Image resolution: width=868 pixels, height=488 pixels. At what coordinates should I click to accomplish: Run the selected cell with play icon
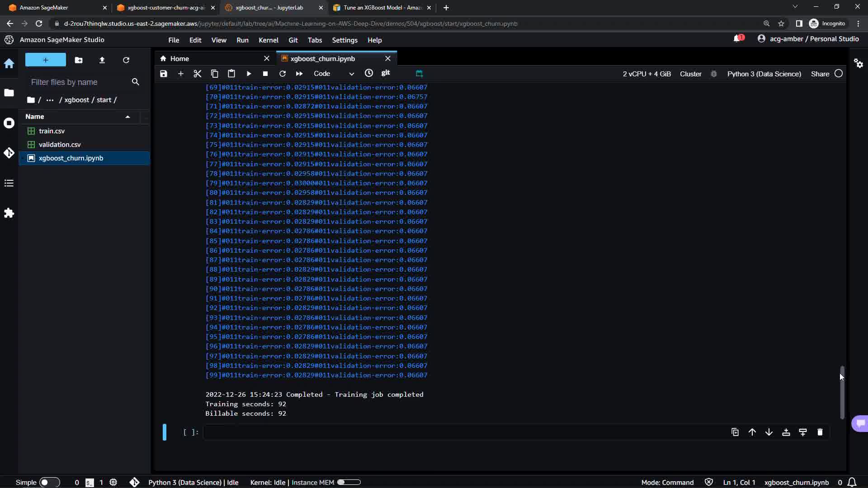249,74
